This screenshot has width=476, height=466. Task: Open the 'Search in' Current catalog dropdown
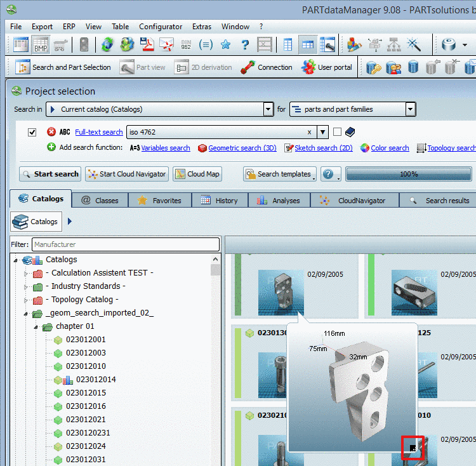268,109
